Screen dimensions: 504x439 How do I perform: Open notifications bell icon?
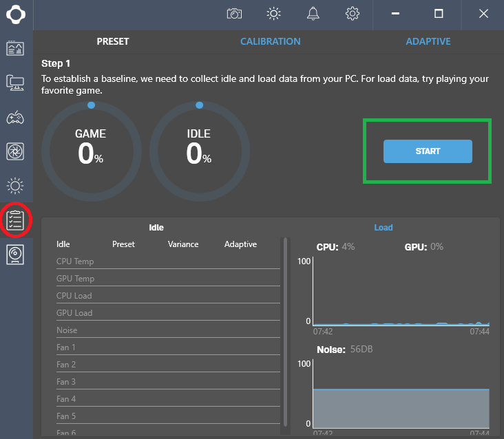(x=313, y=14)
